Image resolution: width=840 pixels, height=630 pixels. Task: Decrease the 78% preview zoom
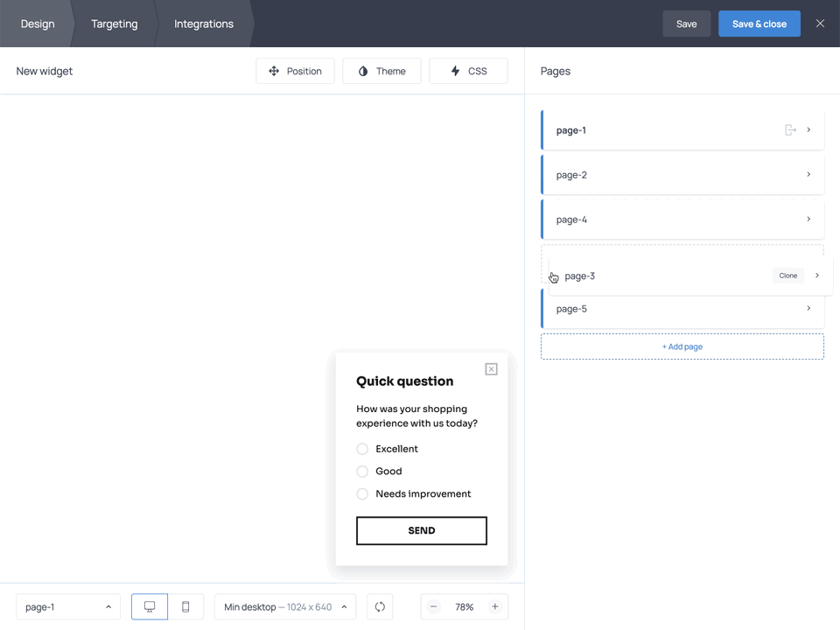(433, 606)
